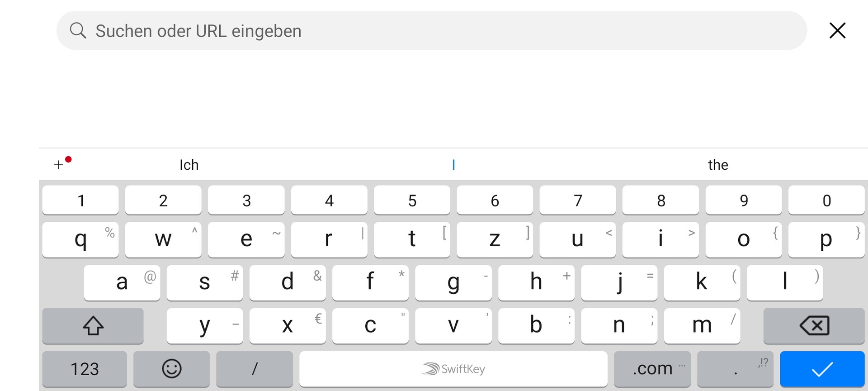Close the search bar with X

point(837,31)
